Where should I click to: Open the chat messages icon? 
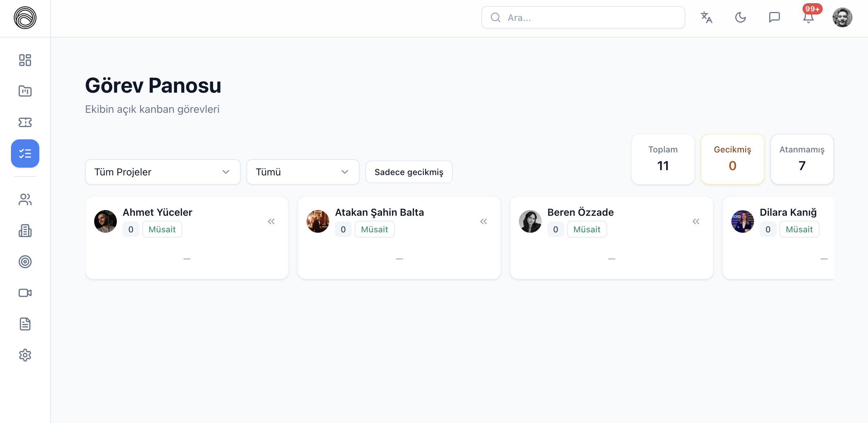775,17
